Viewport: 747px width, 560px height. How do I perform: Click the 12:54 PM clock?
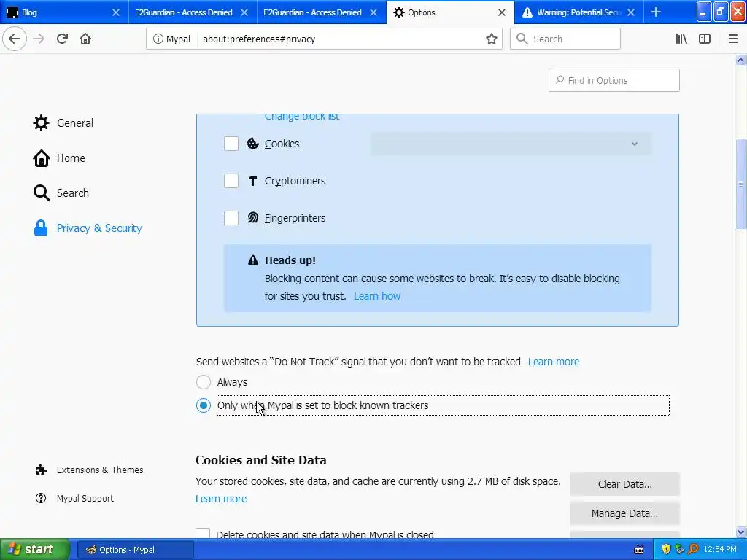(720, 550)
